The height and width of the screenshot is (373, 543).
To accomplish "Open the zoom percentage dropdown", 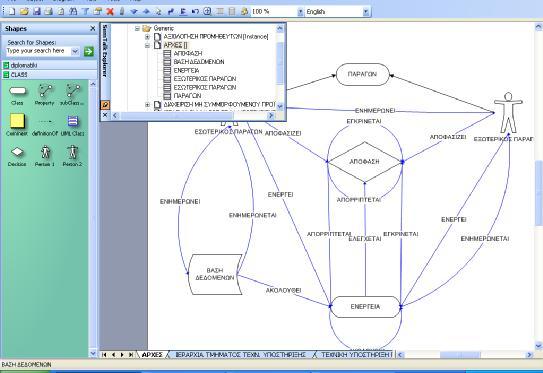I will [x=300, y=12].
